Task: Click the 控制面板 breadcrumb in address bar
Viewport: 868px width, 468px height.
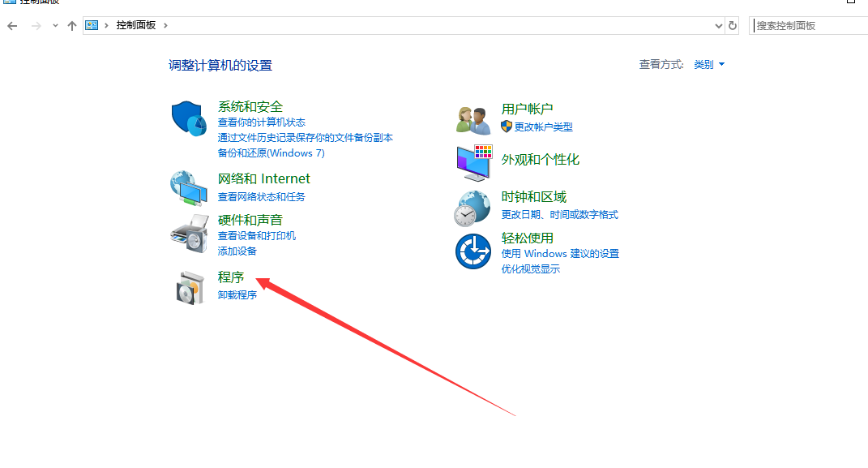Action: (135, 26)
